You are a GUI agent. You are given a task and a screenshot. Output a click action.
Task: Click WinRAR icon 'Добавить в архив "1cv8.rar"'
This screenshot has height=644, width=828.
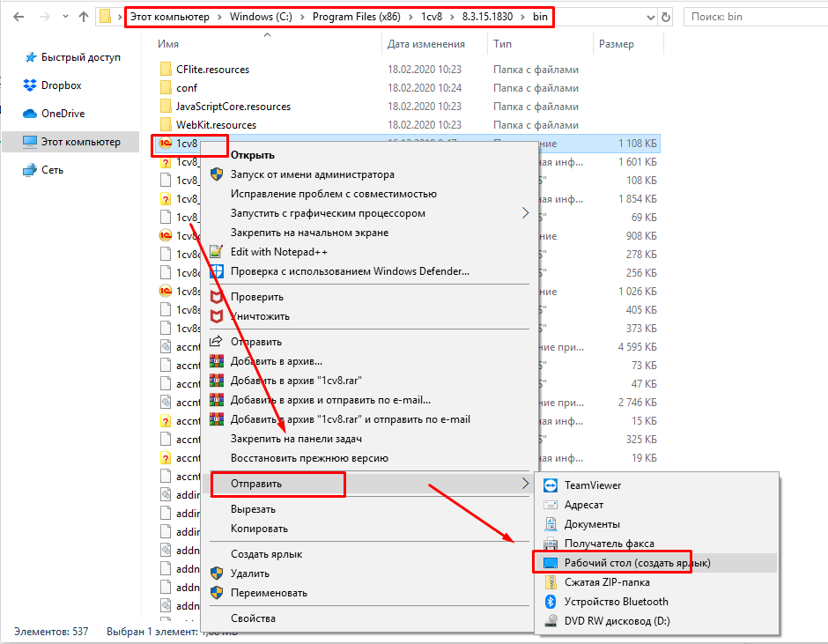point(217,381)
